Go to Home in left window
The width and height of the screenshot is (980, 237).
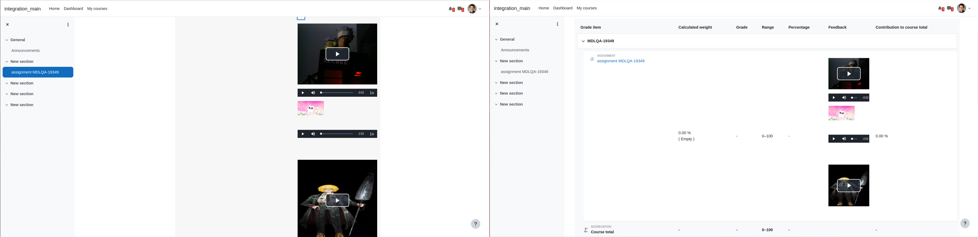(54, 9)
